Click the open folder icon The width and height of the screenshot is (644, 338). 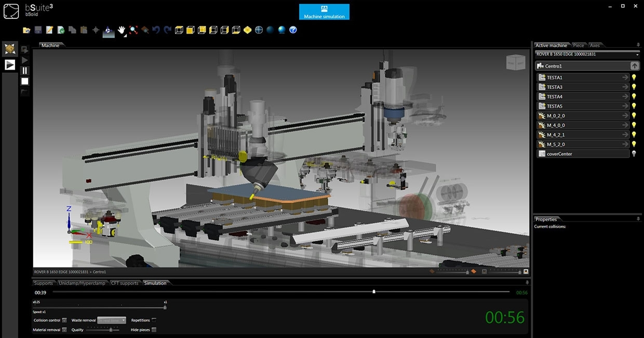26,30
